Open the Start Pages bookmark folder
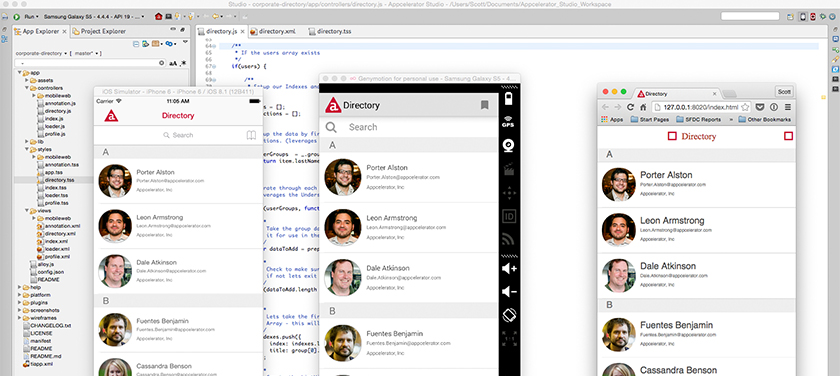The image size is (840, 376). (649, 119)
